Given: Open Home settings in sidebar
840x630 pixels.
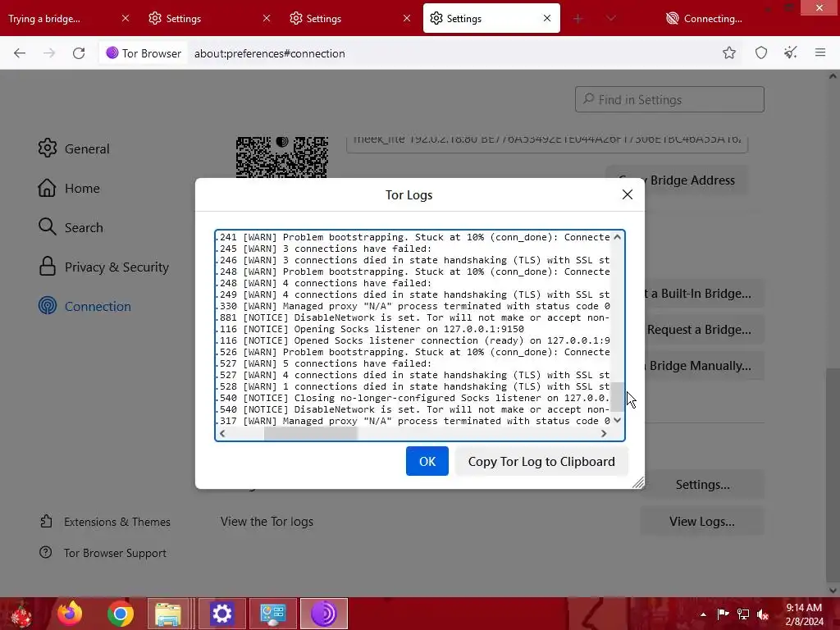Looking at the screenshot, I should [x=69, y=188].
